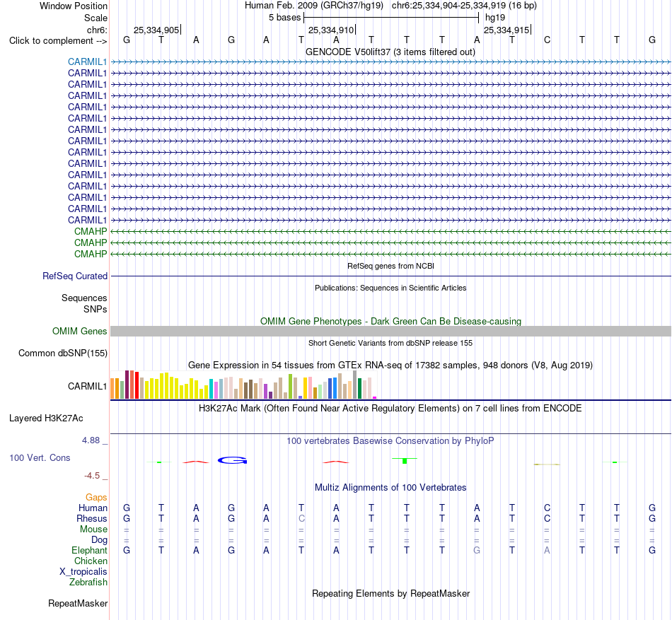The width and height of the screenshot is (672, 620).
Task: Click the faded C in the Rhesus row
Action: [301, 518]
